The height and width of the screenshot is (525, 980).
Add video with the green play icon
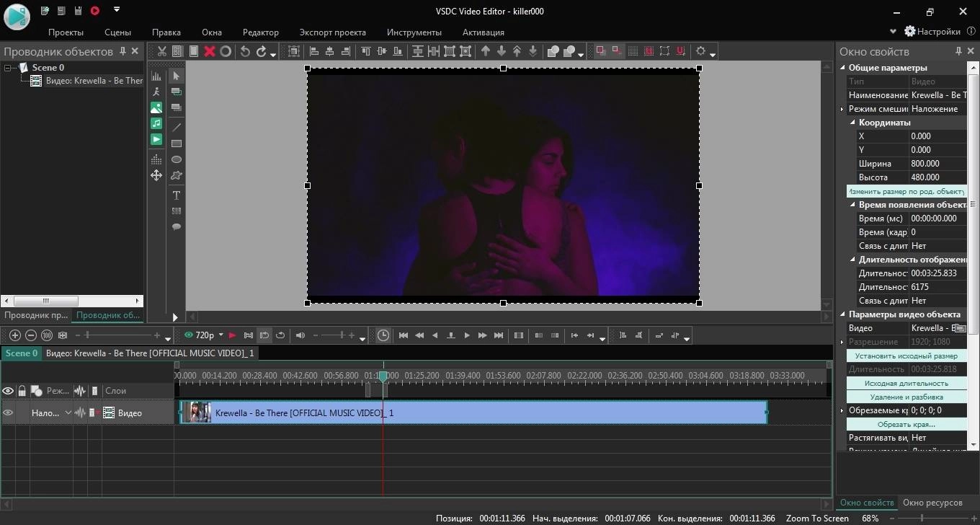(x=156, y=139)
